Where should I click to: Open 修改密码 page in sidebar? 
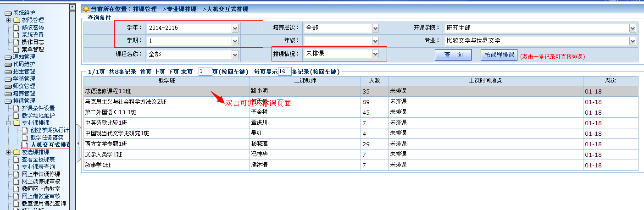pyautogui.click(x=33, y=28)
